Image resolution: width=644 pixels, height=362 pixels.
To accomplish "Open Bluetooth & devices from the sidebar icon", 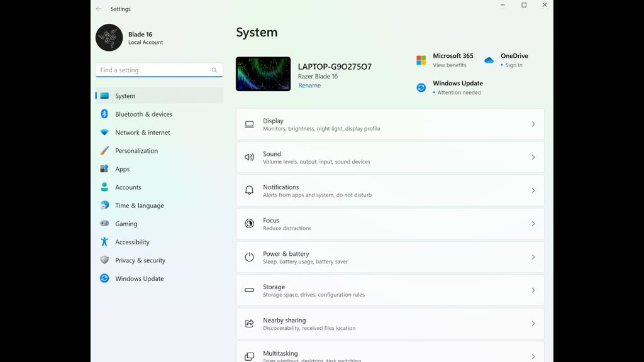I will [104, 114].
